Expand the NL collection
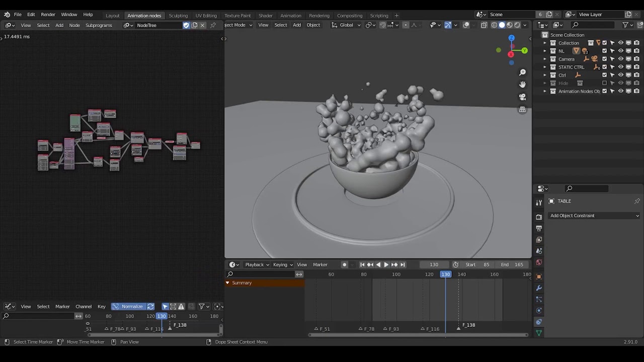 click(545, 51)
